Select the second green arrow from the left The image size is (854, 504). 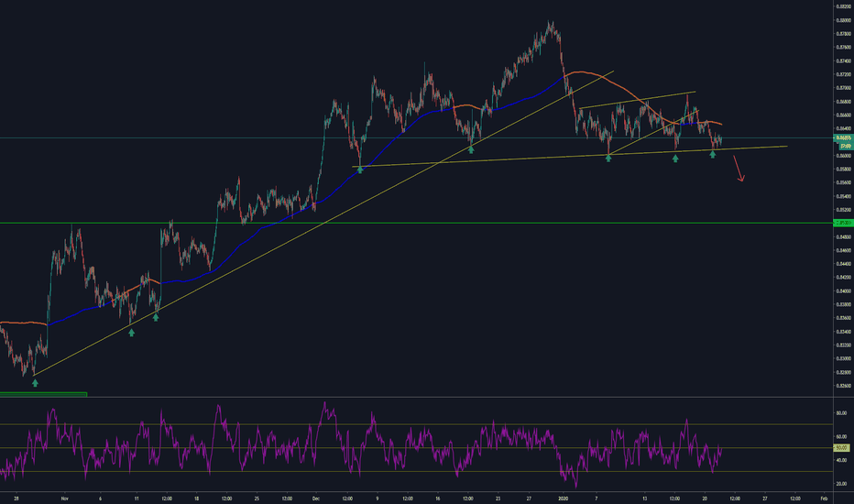point(132,333)
